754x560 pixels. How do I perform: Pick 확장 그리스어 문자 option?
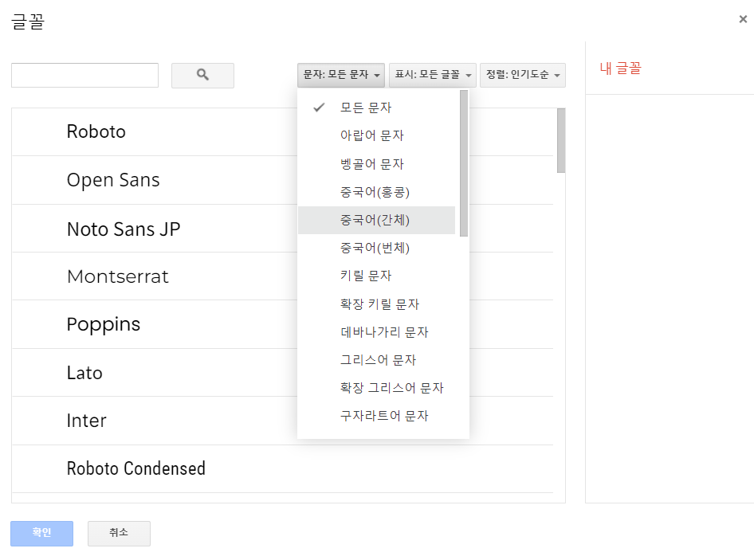point(376,388)
